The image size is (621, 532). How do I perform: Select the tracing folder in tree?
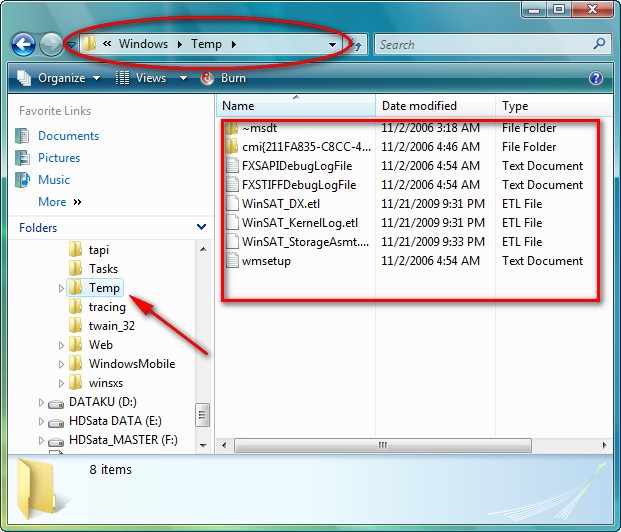tap(107, 307)
